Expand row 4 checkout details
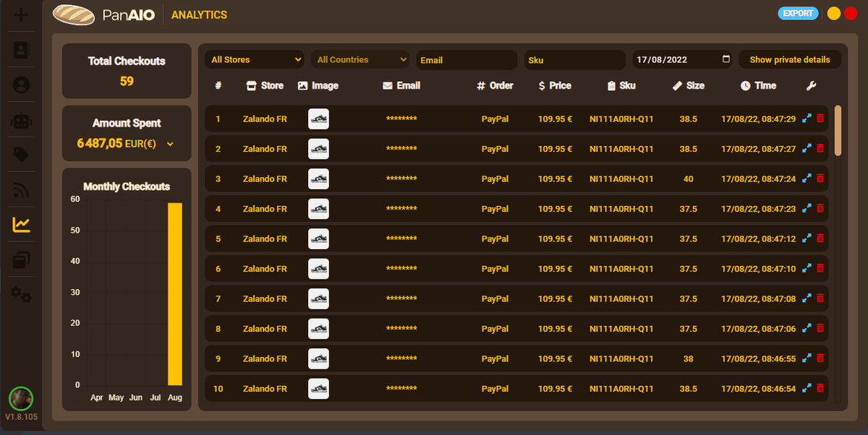 click(807, 209)
